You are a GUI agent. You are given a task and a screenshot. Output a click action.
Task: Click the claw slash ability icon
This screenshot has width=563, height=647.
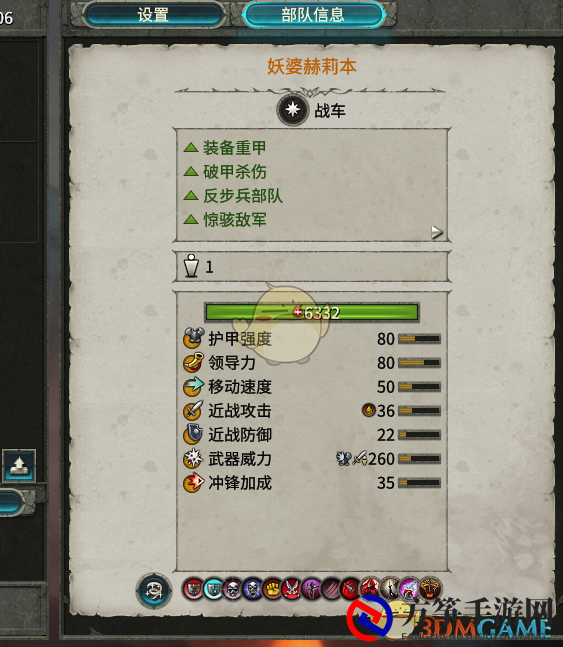pyautogui.click(x=331, y=589)
